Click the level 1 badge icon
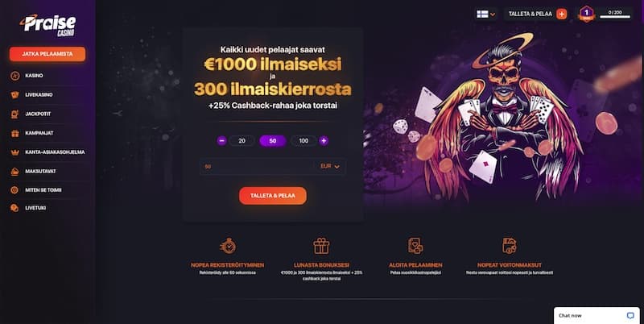This screenshot has height=324, width=644. (x=587, y=14)
